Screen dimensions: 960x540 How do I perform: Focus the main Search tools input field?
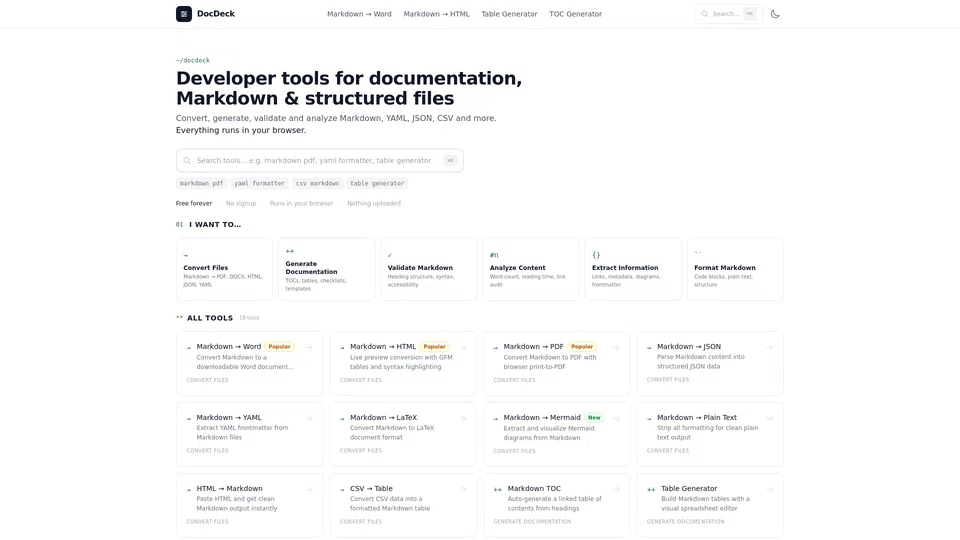(x=320, y=160)
